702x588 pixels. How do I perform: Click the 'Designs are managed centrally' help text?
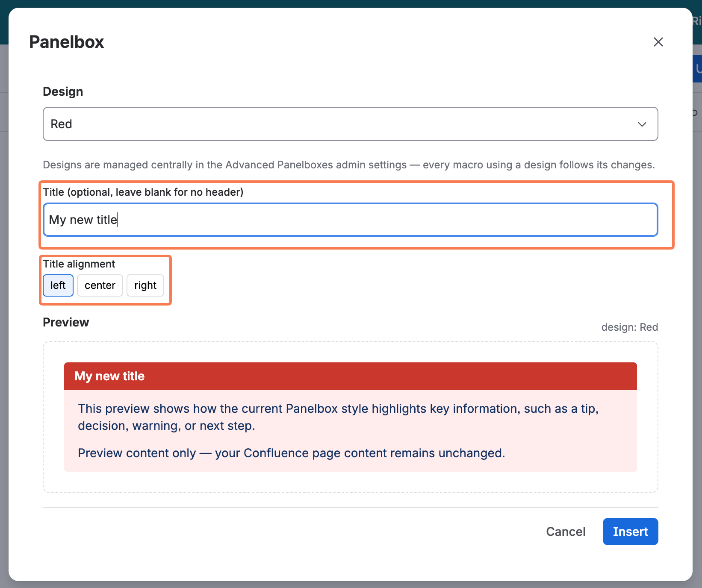point(349,165)
